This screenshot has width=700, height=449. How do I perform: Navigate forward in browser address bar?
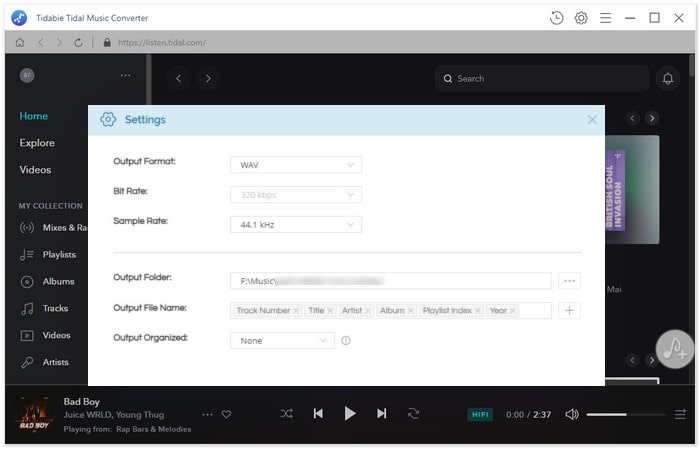coord(59,42)
